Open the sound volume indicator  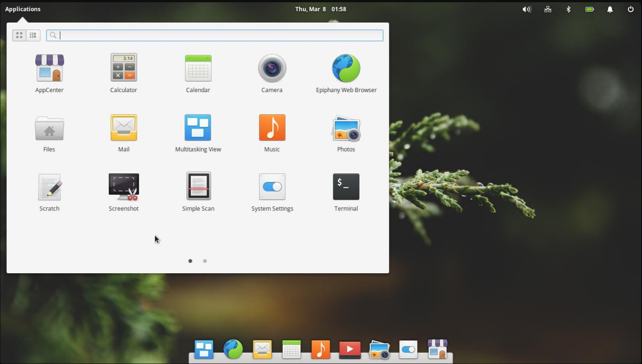click(527, 9)
